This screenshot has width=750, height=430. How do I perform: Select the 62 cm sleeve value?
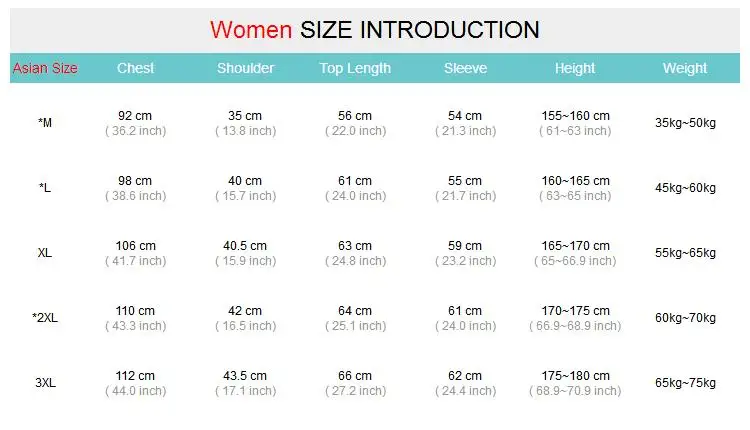coord(465,376)
